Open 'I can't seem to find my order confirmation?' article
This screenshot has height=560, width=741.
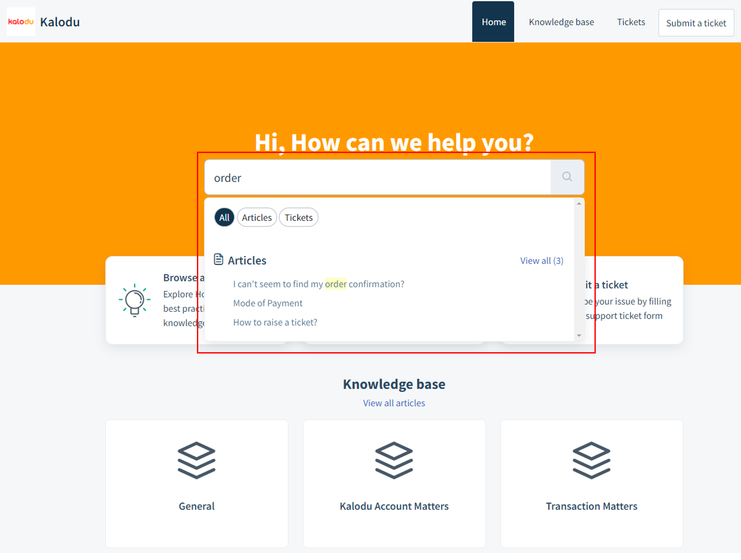pos(319,284)
